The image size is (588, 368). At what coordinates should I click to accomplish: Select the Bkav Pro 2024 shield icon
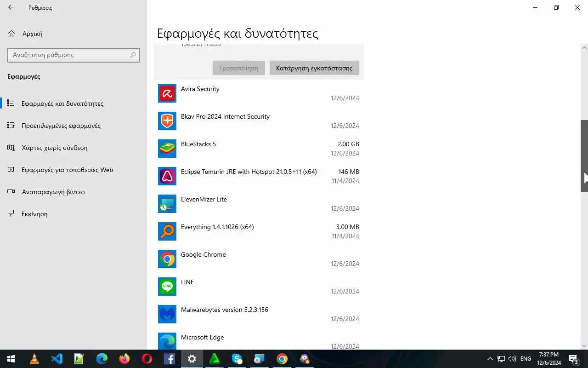(167, 121)
